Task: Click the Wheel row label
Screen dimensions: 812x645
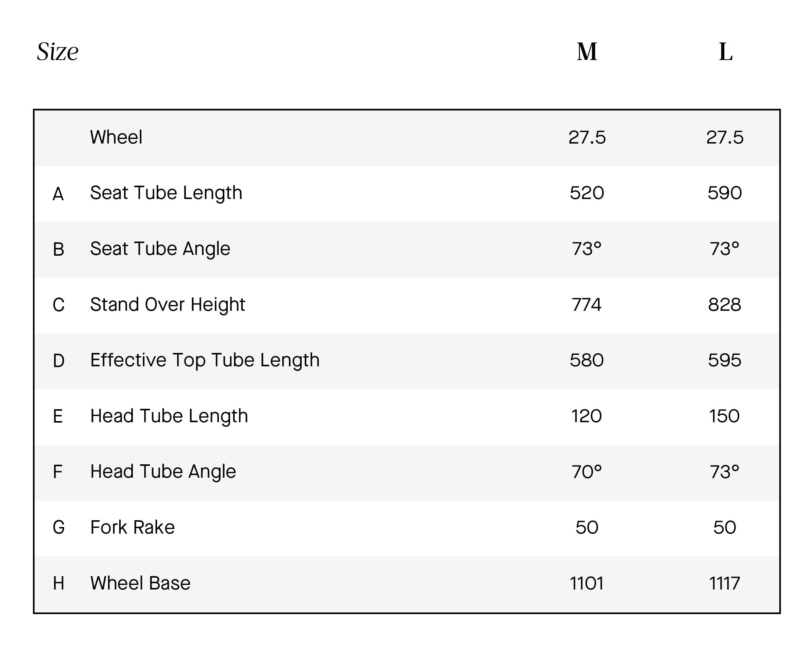Action: 116,137
